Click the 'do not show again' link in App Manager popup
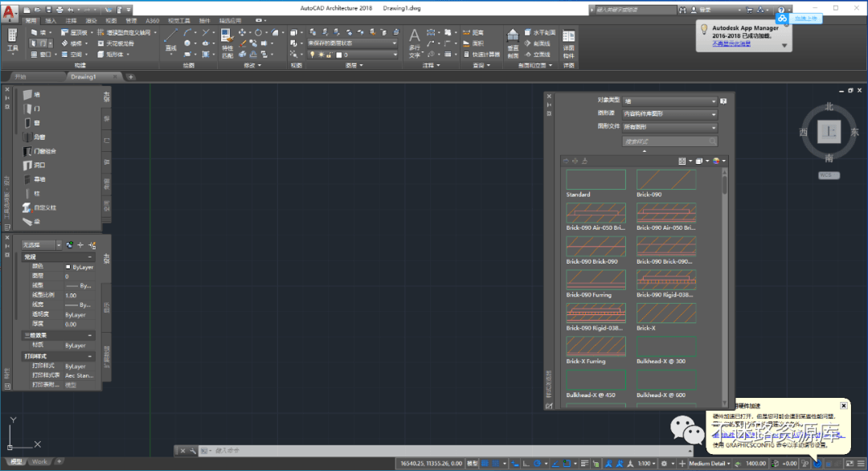Screen dimensions: 868x471 [731, 43]
